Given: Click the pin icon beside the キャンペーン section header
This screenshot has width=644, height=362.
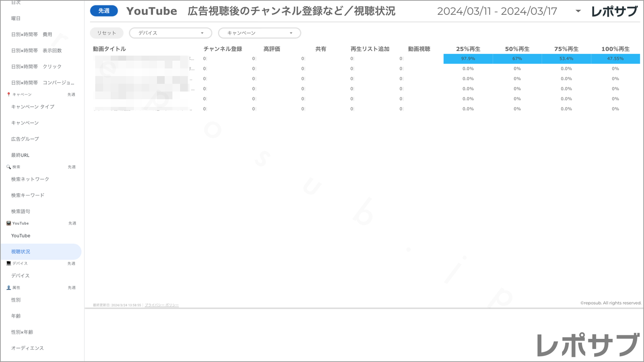Looking at the screenshot, I should point(8,94).
